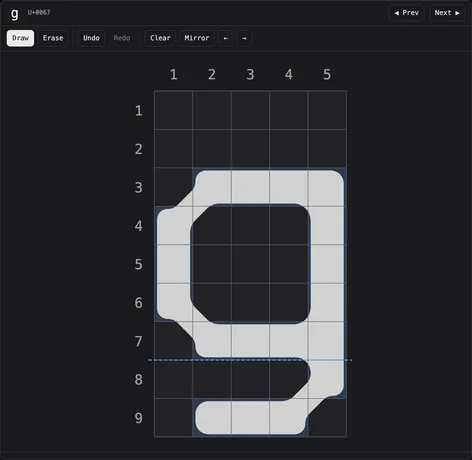This screenshot has width=472, height=460.
Task: Toggle grid cell row 2 column 3
Action: point(250,149)
